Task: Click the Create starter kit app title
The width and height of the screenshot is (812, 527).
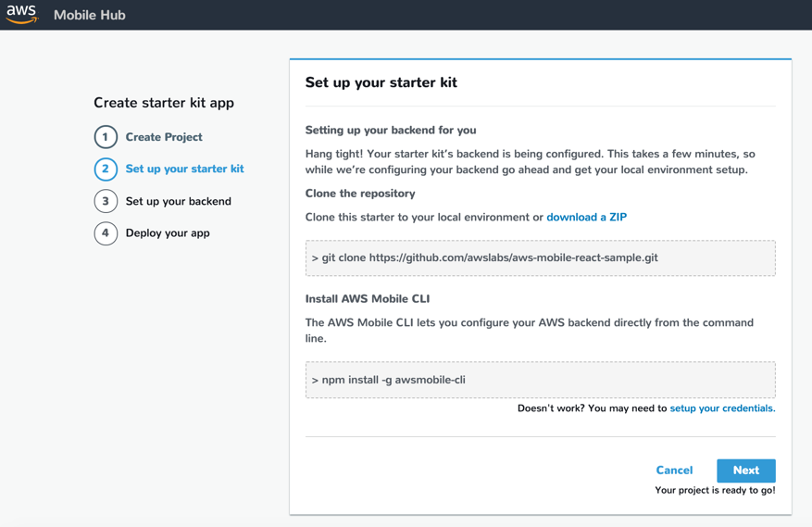Action: click(x=164, y=103)
